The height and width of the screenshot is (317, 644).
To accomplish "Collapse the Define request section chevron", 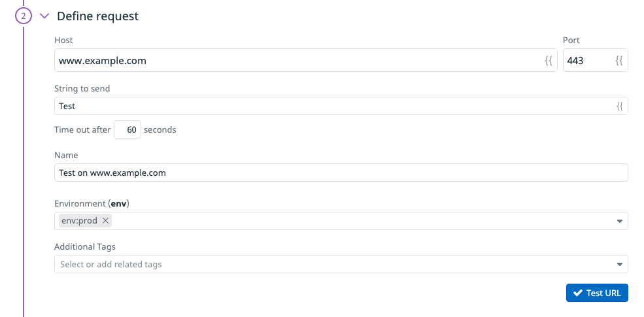I will [x=44, y=16].
